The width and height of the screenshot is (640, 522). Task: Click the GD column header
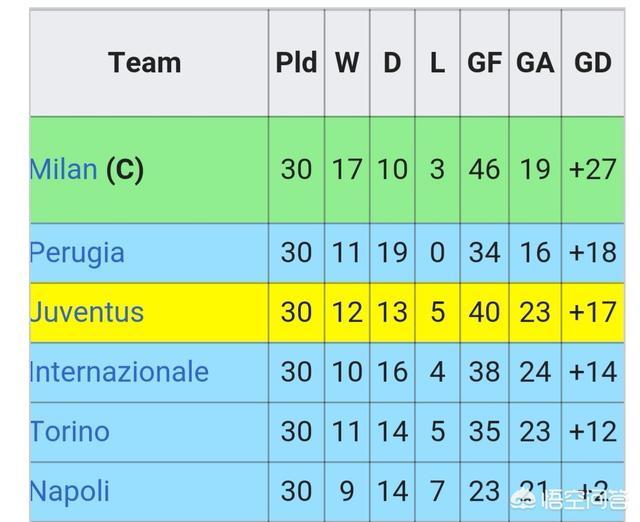click(x=593, y=63)
